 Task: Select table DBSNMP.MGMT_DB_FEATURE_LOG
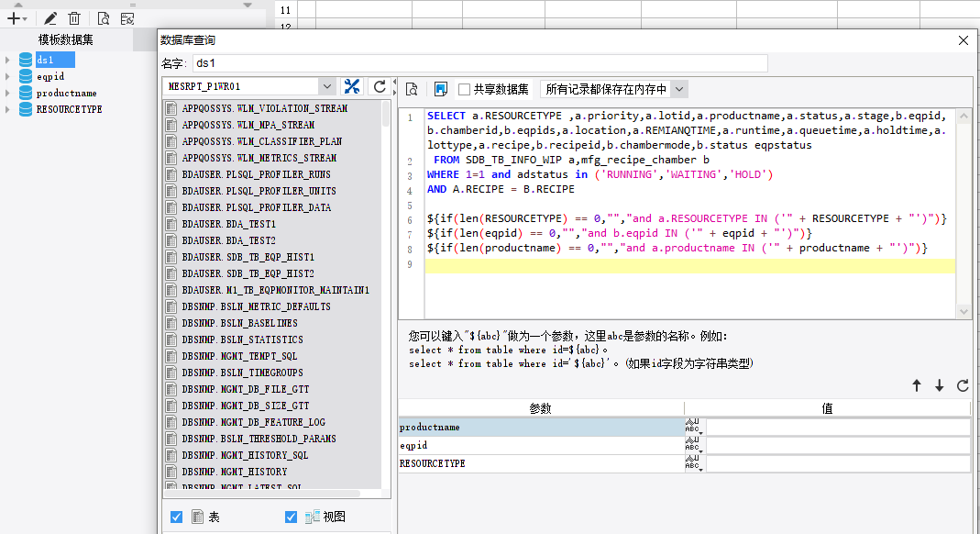254,422
